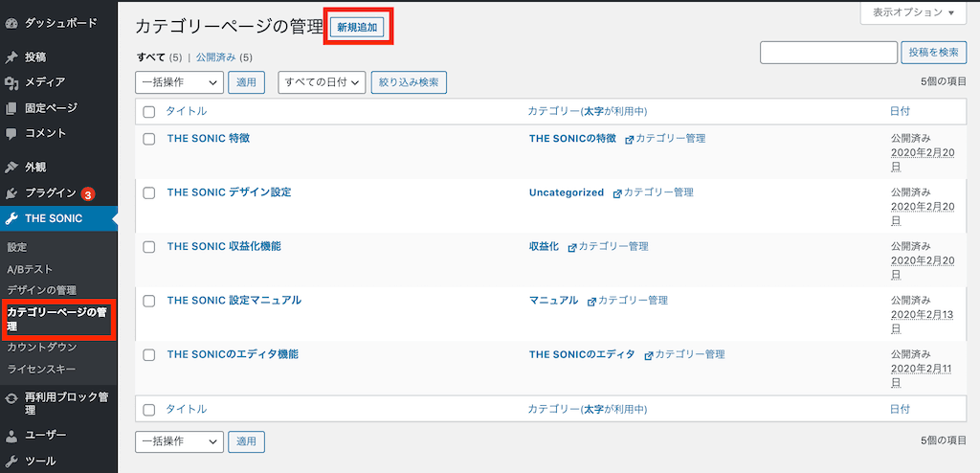This screenshot has width=980, height=473.
Task: Open A/Bテスト submenu item
Action: coord(30,269)
